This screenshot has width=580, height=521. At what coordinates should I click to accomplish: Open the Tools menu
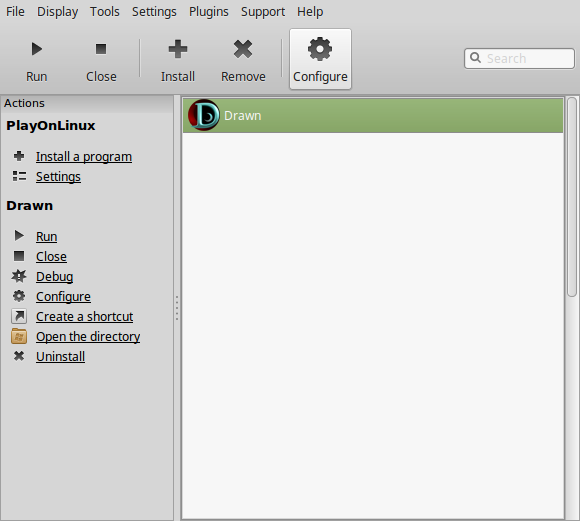tap(105, 11)
